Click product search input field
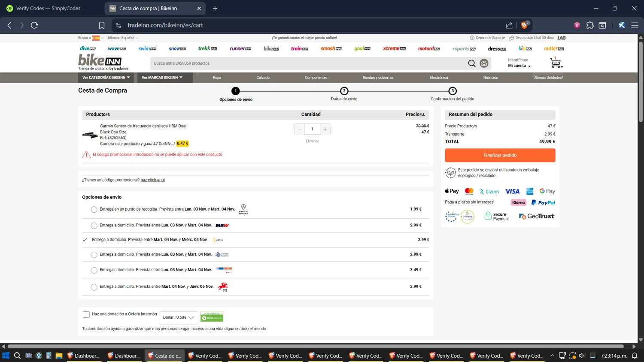The height and width of the screenshot is (362, 644). pos(308,63)
